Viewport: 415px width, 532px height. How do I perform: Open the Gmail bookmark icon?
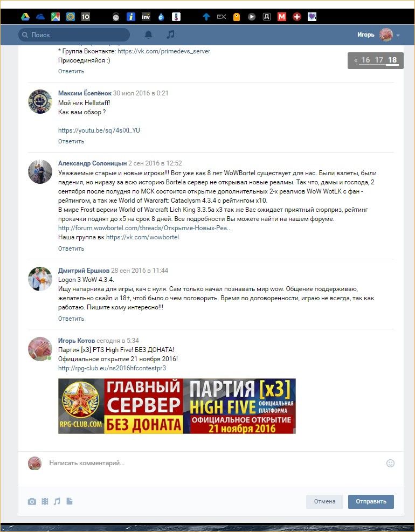282,17
